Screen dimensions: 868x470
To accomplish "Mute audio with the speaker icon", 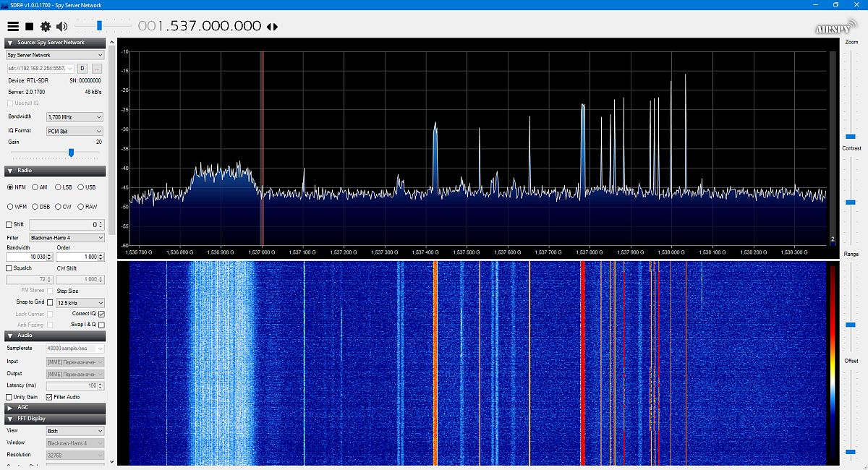I will [x=61, y=26].
